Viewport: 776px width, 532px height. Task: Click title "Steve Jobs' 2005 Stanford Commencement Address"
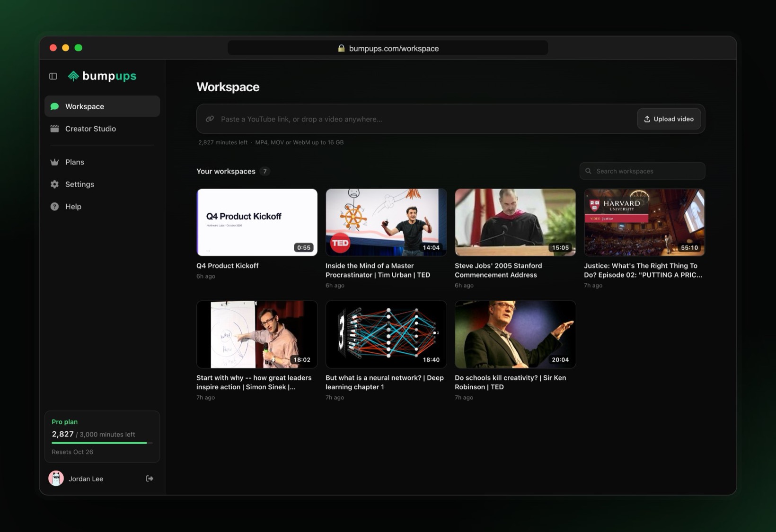[498, 270]
